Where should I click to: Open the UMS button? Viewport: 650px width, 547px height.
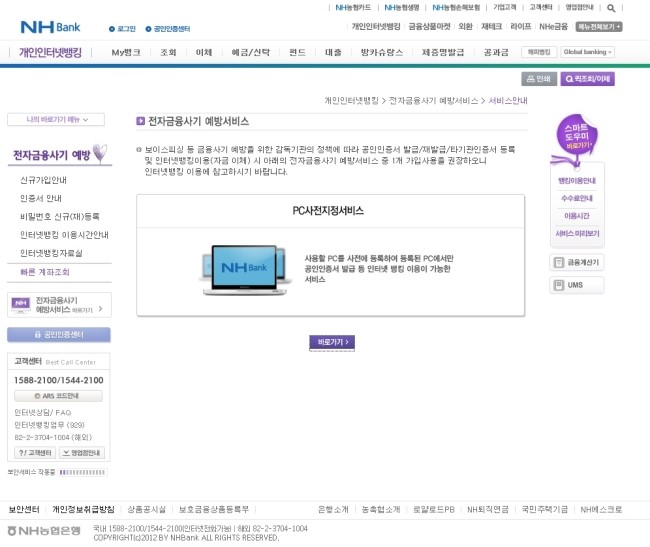click(x=577, y=285)
